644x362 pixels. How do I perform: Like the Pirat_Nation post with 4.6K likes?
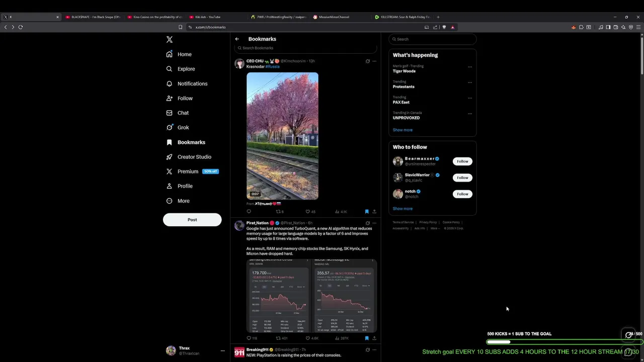tap(312, 338)
